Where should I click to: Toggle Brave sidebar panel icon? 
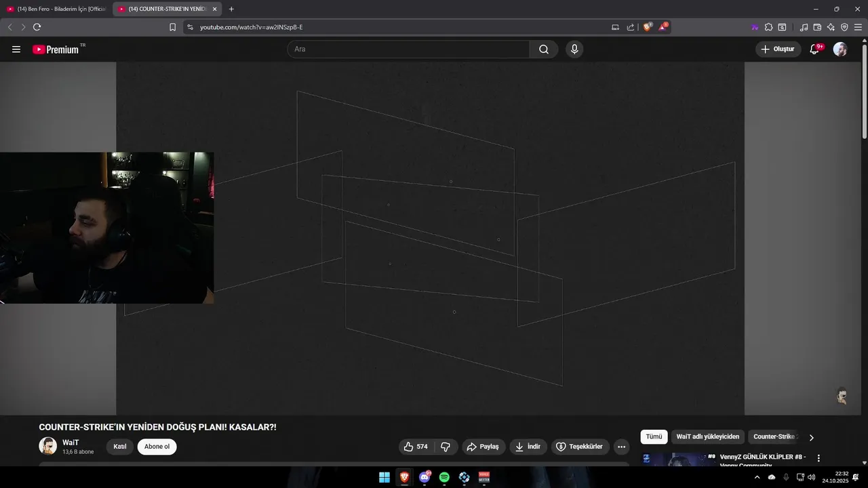point(782,27)
